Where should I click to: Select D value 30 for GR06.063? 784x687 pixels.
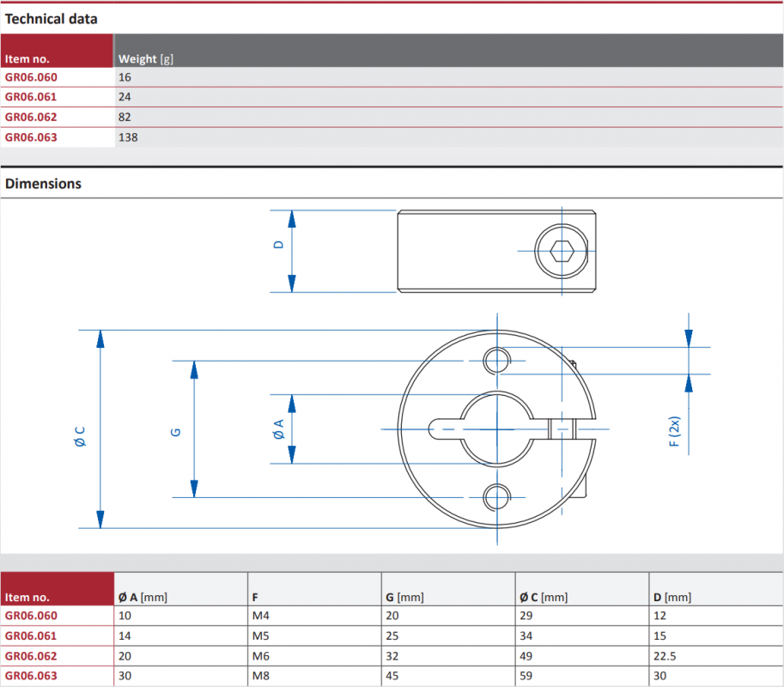pos(659,676)
